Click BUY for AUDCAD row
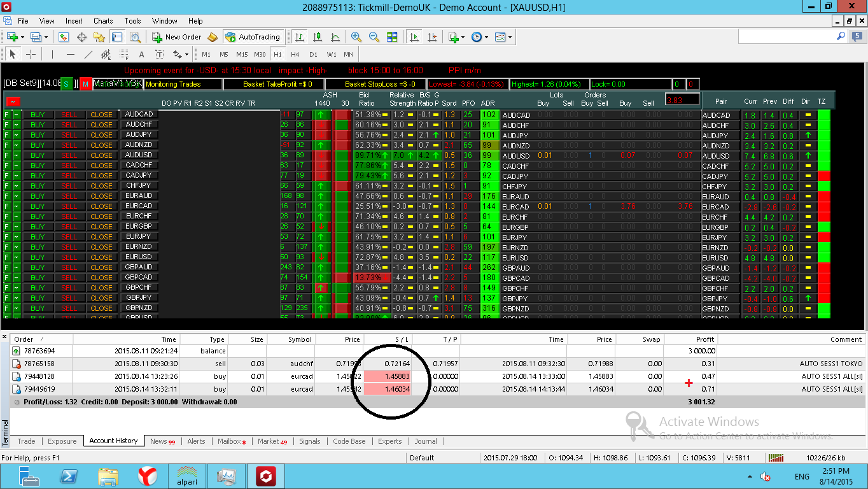This screenshot has height=489, width=868. (x=38, y=115)
